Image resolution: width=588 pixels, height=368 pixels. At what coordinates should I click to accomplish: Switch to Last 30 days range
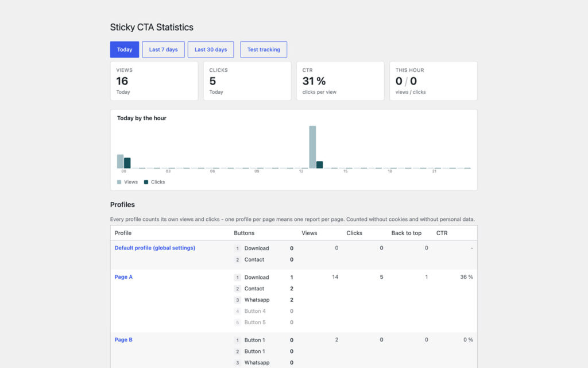211,49
